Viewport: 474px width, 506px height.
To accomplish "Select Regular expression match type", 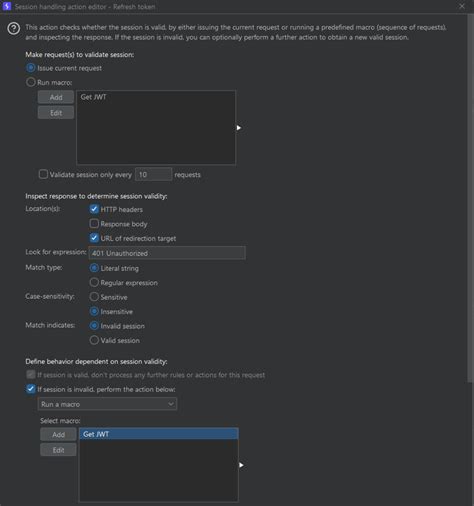I will pyautogui.click(x=94, y=283).
